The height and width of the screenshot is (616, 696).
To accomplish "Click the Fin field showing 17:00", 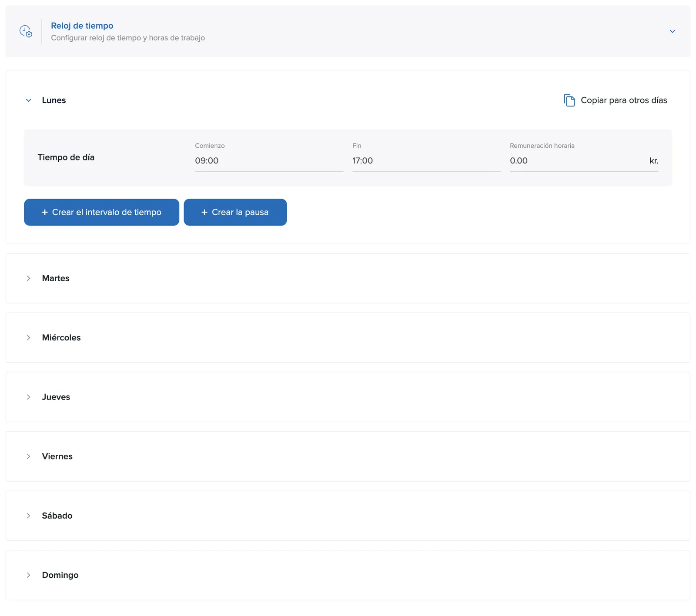I will click(426, 161).
